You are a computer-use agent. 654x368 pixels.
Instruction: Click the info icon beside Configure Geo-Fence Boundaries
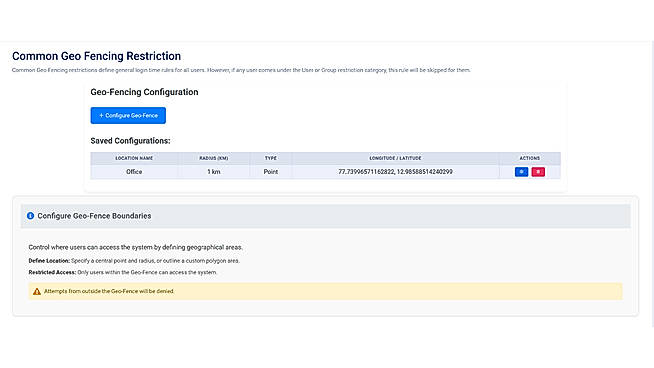click(x=30, y=216)
